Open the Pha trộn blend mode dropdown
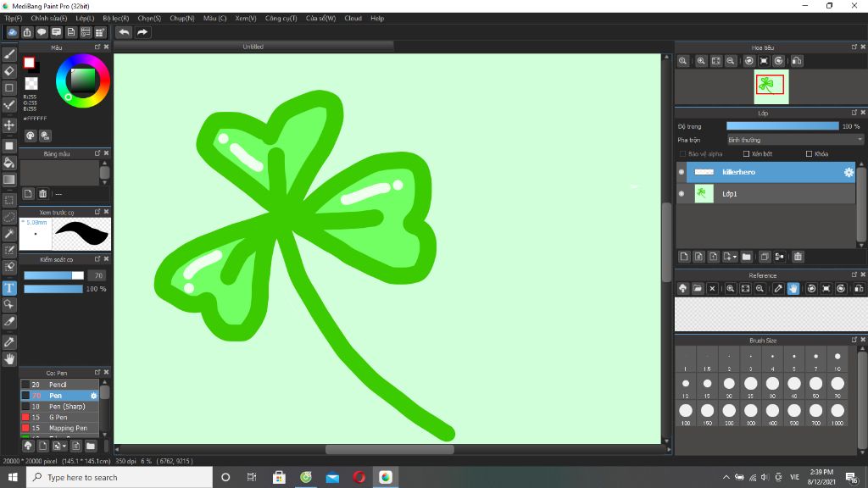Image resolution: width=868 pixels, height=488 pixels. click(x=794, y=140)
